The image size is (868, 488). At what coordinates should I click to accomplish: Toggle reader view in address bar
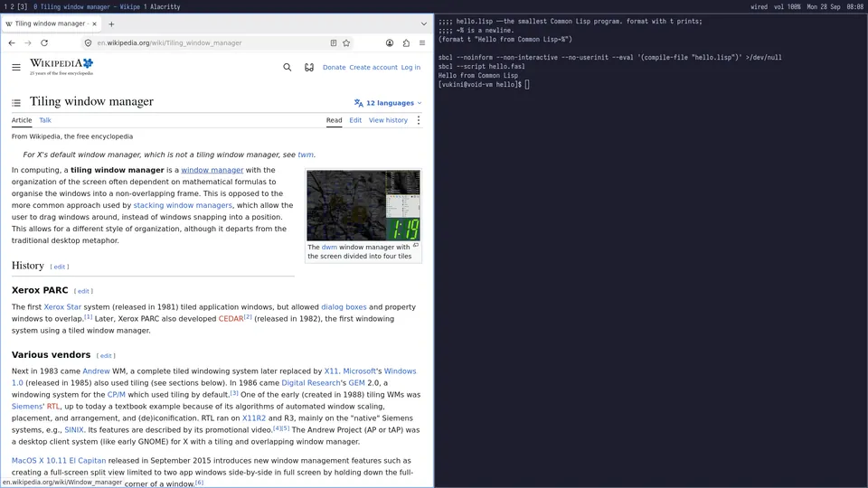334,42
